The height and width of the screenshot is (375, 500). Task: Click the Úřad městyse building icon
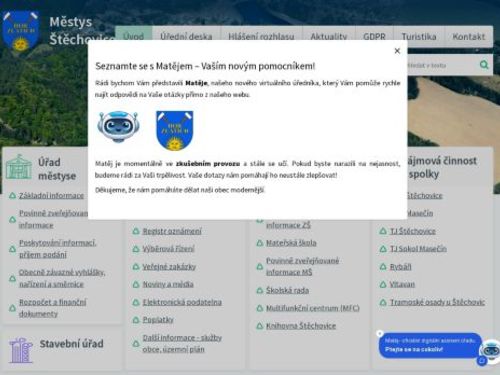19,167
